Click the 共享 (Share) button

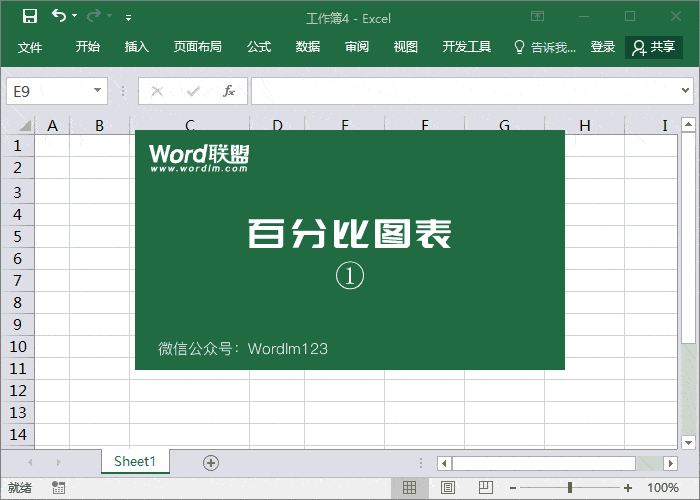[654, 47]
